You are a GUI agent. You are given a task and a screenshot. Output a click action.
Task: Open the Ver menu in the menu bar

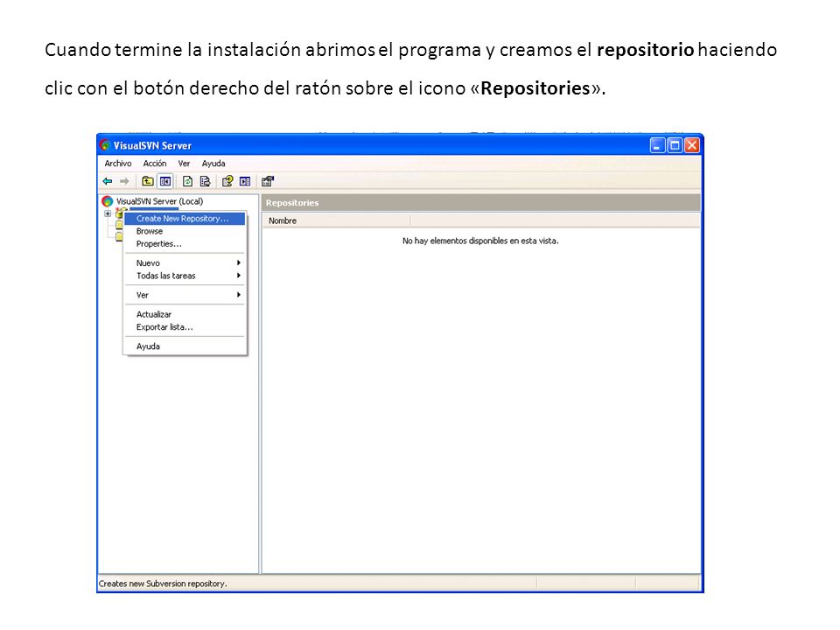pyautogui.click(x=185, y=164)
